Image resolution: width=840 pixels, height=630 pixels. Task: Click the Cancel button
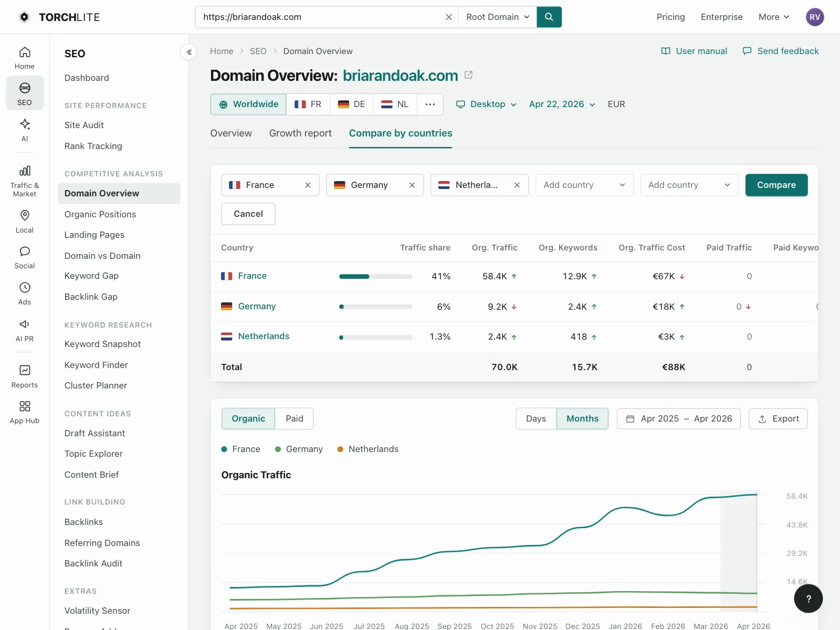(248, 214)
